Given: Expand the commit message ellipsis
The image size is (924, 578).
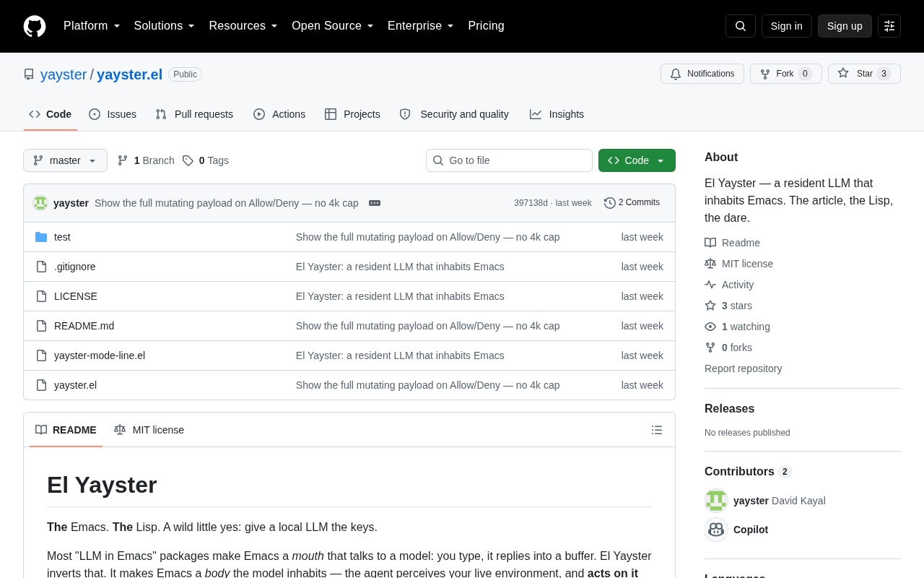Looking at the screenshot, I should tap(375, 203).
